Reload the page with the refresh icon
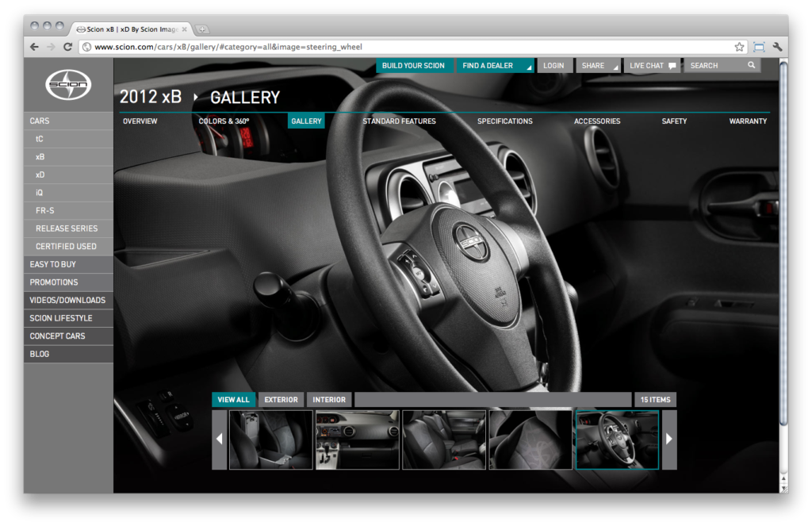The image size is (812, 526). 67,47
